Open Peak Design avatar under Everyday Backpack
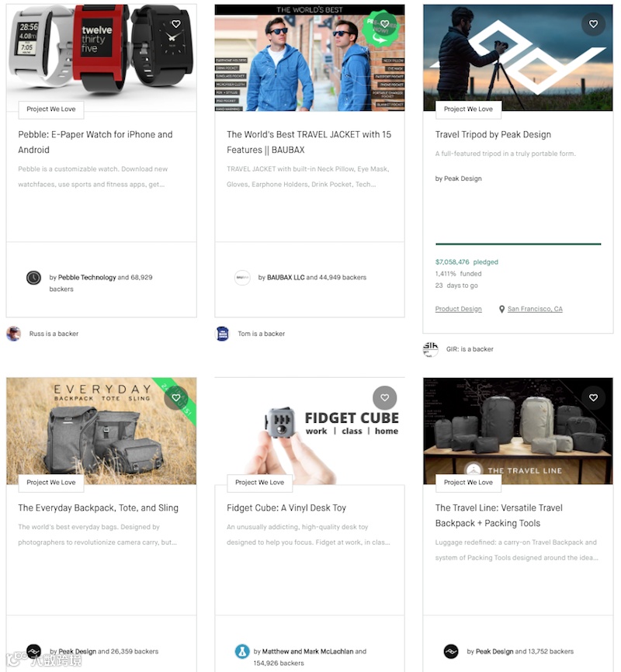 (x=33, y=651)
